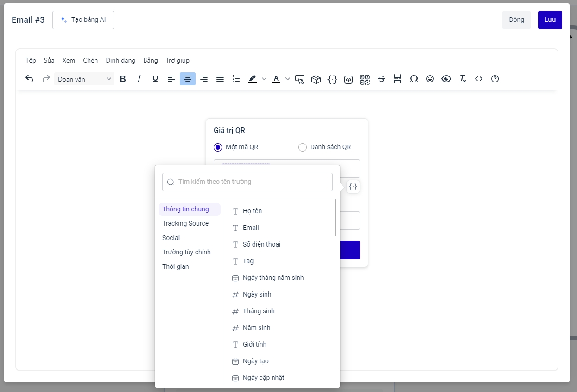The height and width of the screenshot is (392, 577).
Task: Click the curly braces merge field toolbar icon
Action: click(332, 79)
